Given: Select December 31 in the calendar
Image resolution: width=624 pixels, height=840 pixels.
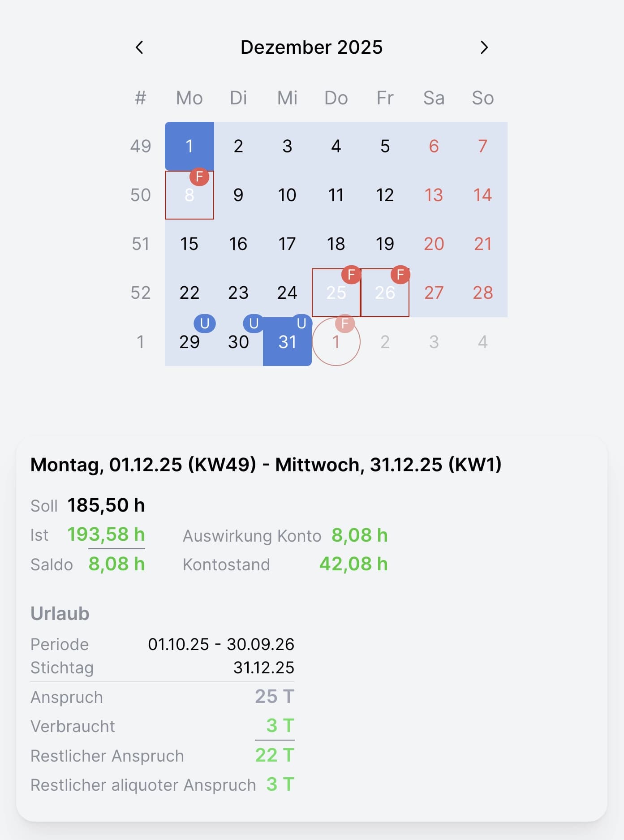Looking at the screenshot, I should 287,342.
